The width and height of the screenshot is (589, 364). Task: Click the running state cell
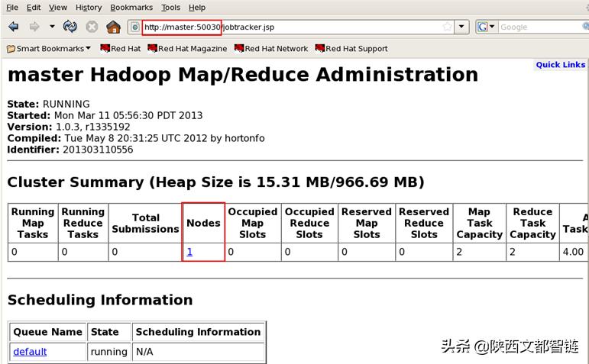109,352
